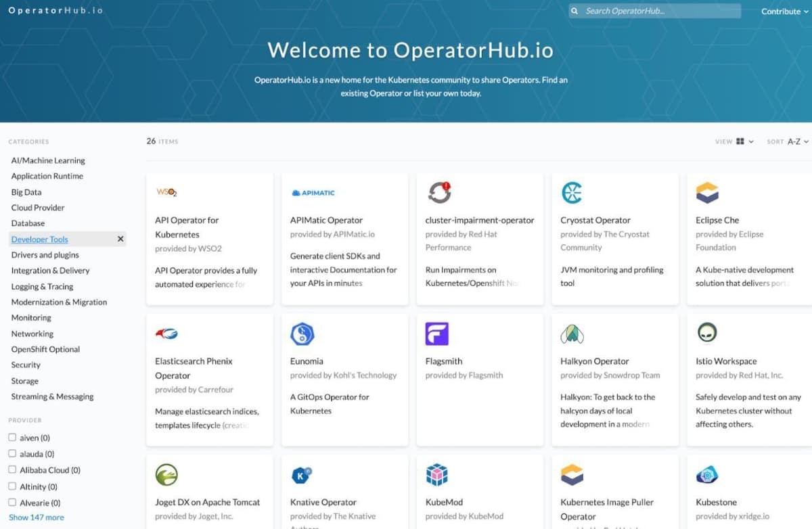Click the Flagsmith letter F icon

[x=437, y=333]
